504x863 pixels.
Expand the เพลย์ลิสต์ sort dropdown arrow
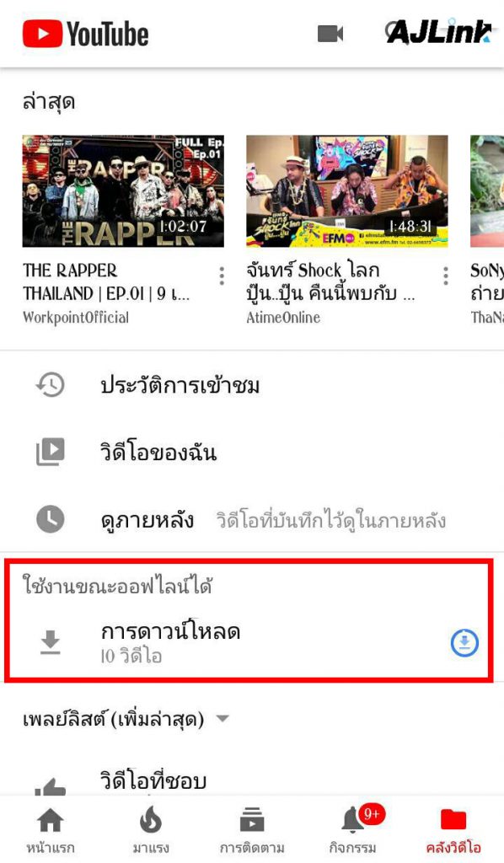click(223, 718)
